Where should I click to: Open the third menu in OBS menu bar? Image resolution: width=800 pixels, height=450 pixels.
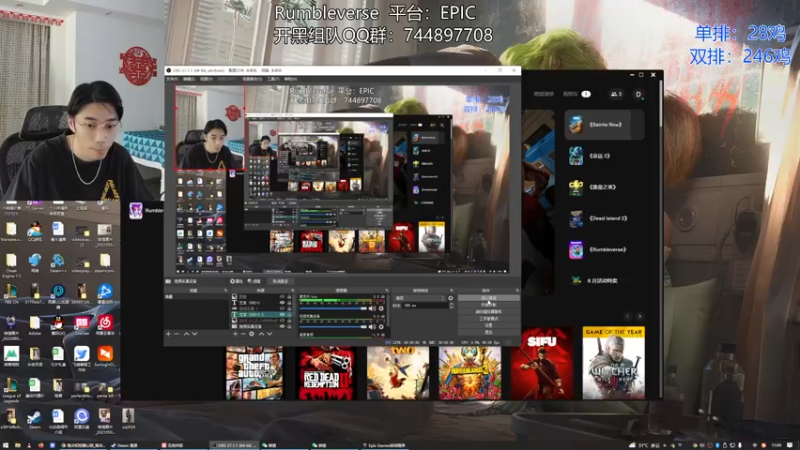pyautogui.click(x=206, y=79)
